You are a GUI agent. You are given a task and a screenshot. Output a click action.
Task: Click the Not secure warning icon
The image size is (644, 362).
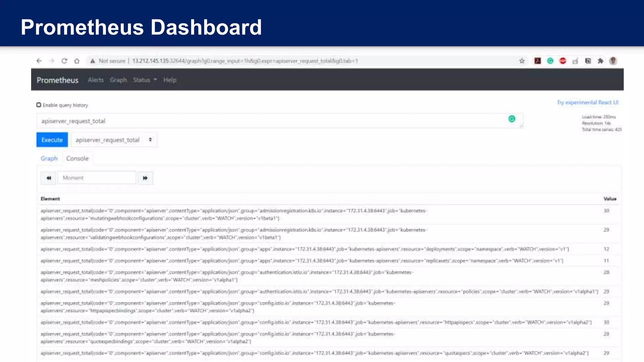[92, 61]
